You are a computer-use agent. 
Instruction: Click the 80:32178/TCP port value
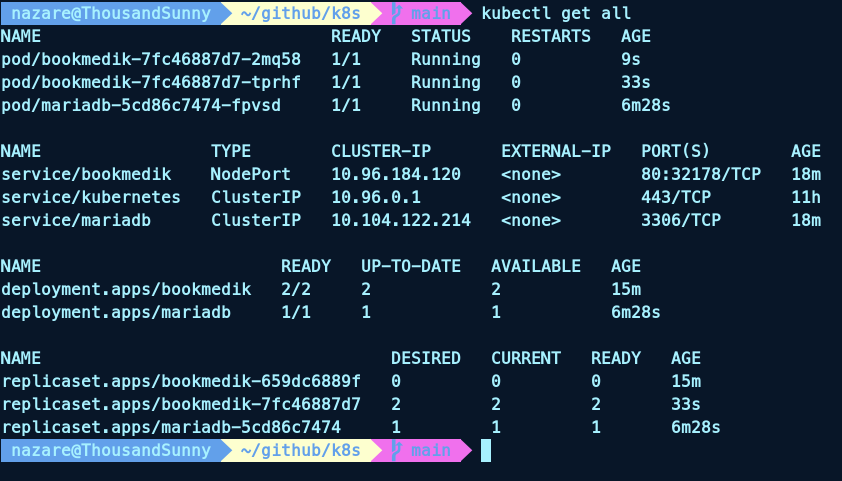pos(701,174)
